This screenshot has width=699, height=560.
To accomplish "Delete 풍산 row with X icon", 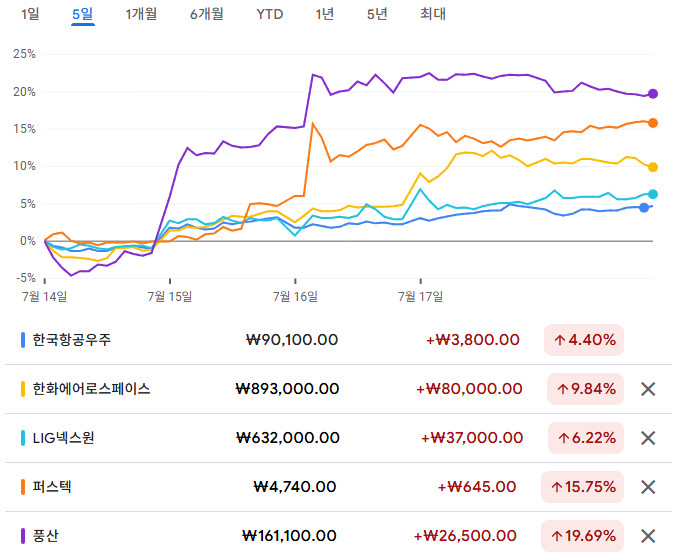I will click(x=647, y=536).
